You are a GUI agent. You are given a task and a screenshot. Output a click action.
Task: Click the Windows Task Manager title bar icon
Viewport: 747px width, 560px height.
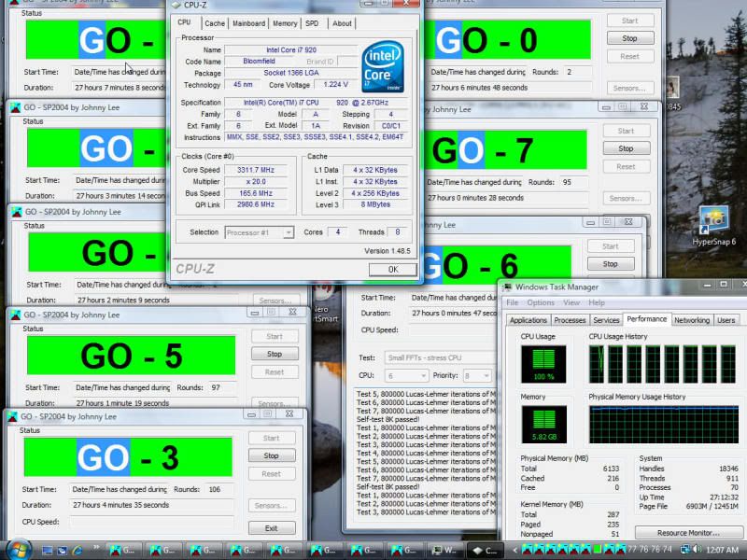[x=507, y=287]
